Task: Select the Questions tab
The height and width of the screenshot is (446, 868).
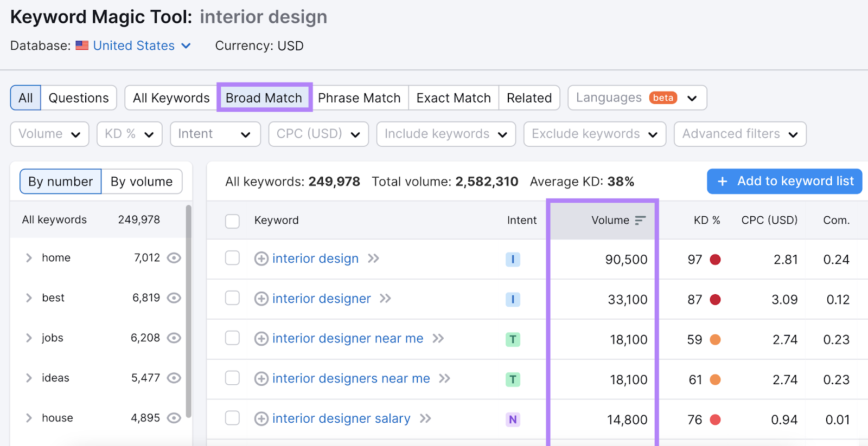Action: 79,98
